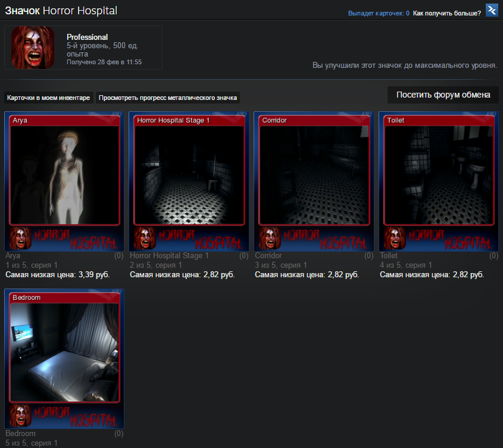The width and height of the screenshot is (503, 448).
Task: Click 'Получено 28 фев в 11:55' text
Action: [x=104, y=62]
